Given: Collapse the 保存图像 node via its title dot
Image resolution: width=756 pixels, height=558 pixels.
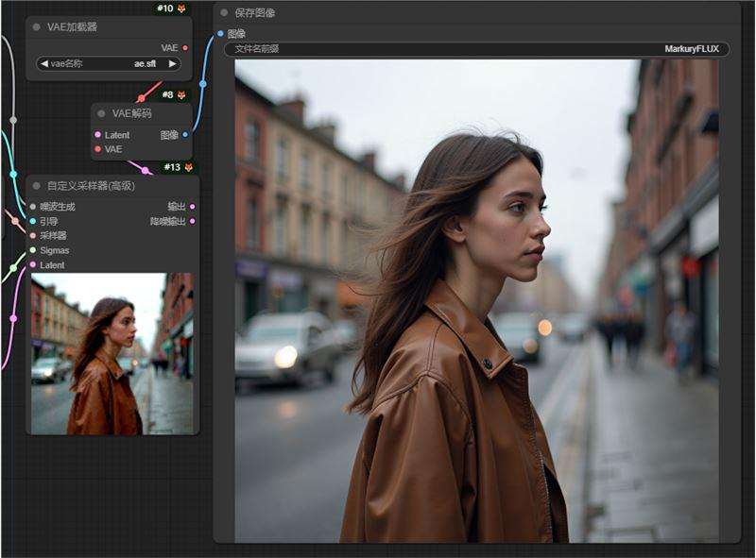Looking at the screenshot, I should (225, 13).
